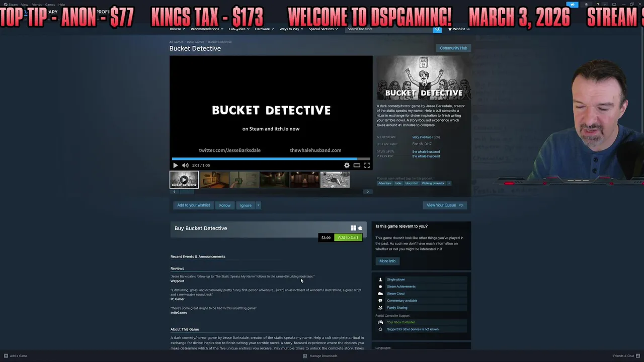This screenshot has height=362, width=644.
Task: Click the controller icon beside Xbox Controller
Action: (380, 322)
